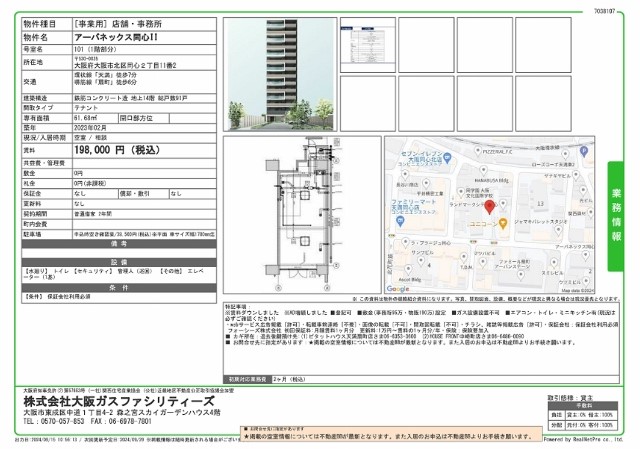The height and width of the screenshot is (449, 640).
Task: Click the 敷金 0円 deposit value
Action: [x=79, y=173]
